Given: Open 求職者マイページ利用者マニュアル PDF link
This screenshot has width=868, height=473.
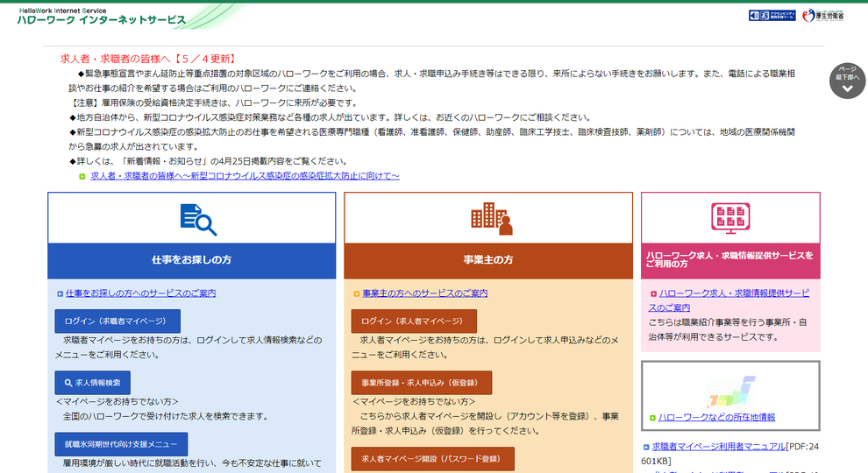Looking at the screenshot, I should coord(719,447).
